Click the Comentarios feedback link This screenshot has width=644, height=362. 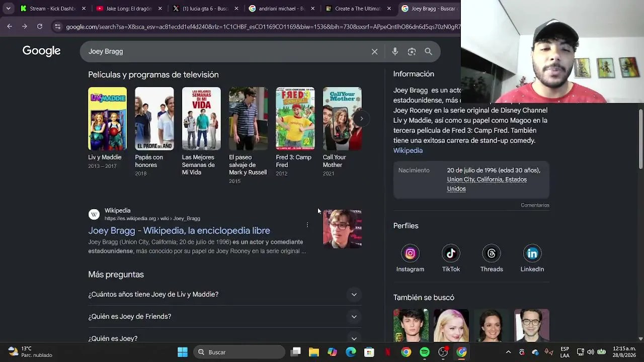click(535, 205)
